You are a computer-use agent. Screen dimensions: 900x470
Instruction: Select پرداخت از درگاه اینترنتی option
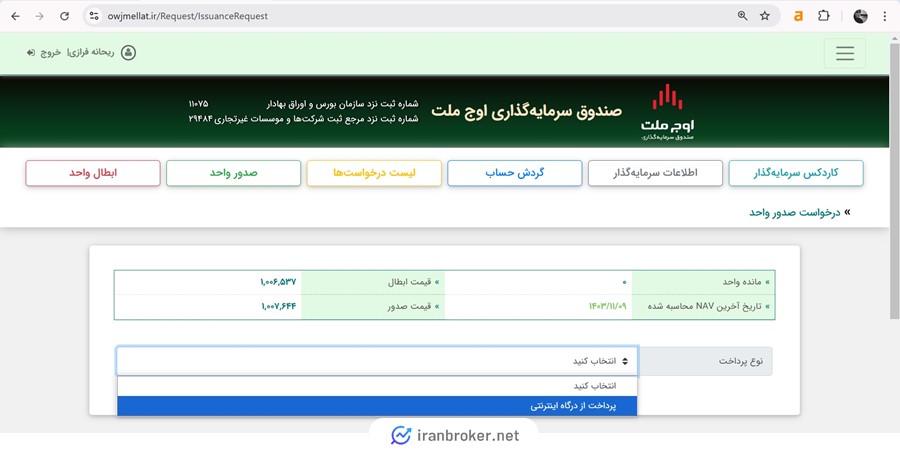pos(377,406)
